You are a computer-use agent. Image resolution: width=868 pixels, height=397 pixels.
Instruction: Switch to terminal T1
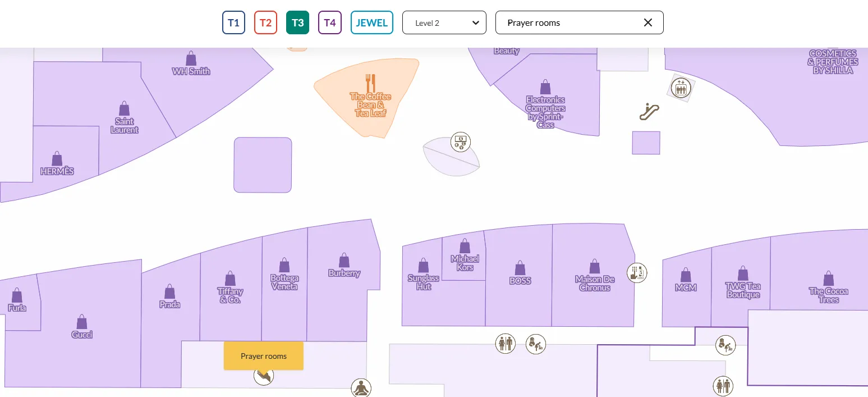pyautogui.click(x=233, y=22)
